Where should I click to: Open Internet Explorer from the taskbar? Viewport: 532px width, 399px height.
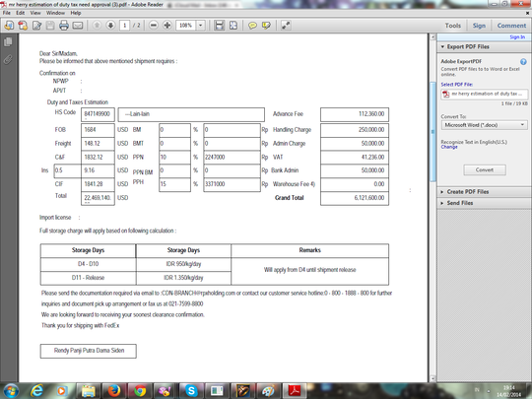click(36, 391)
